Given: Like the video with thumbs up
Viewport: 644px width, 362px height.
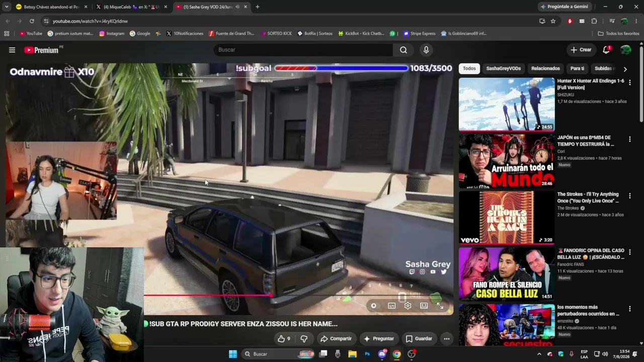Looking at the screenshot, I should [x=284, y=339].
